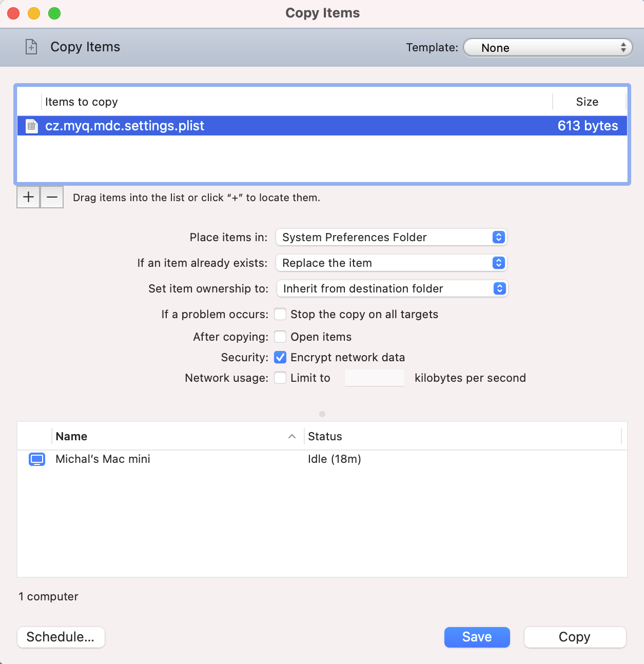Click the Copy Items document icon in toolbar
644x664 pixels.
[31, 47]
